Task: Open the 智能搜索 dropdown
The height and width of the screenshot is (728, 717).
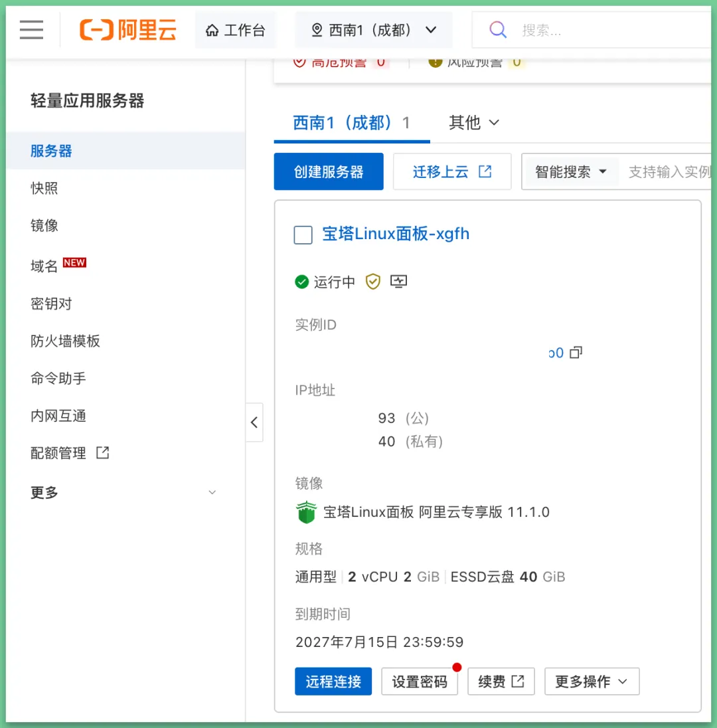Action: pos(570,172)
